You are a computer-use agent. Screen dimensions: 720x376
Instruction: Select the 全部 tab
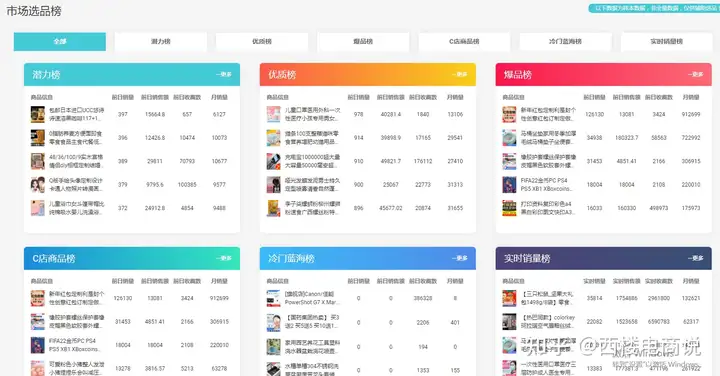pos(60,41)
